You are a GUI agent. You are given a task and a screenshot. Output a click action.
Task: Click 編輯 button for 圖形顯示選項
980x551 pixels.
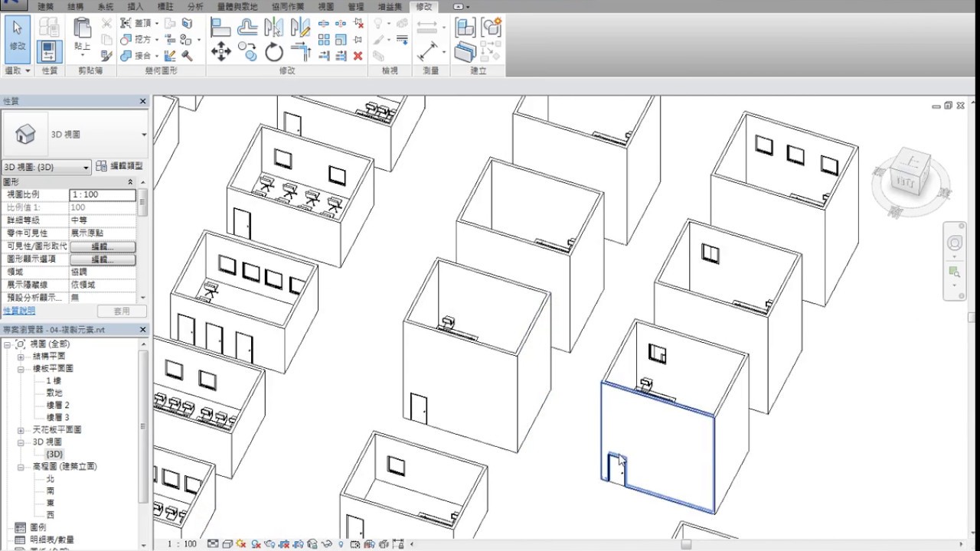point(103,260)
